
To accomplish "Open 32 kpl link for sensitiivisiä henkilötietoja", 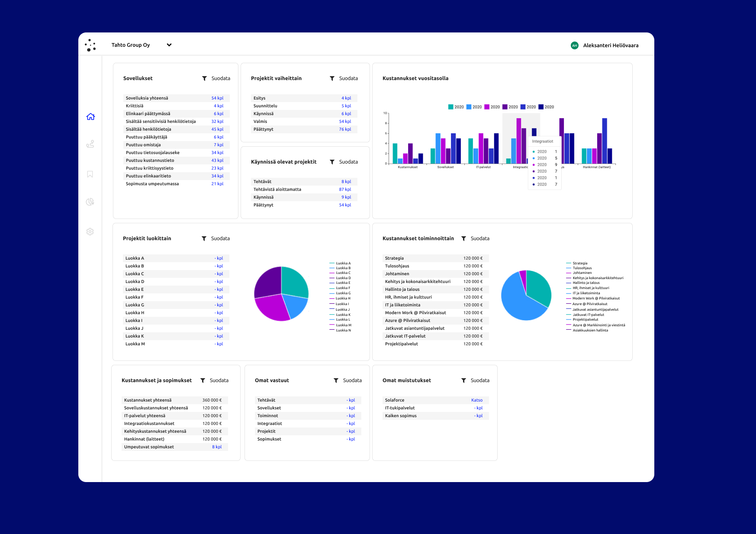I will [217, 122].
